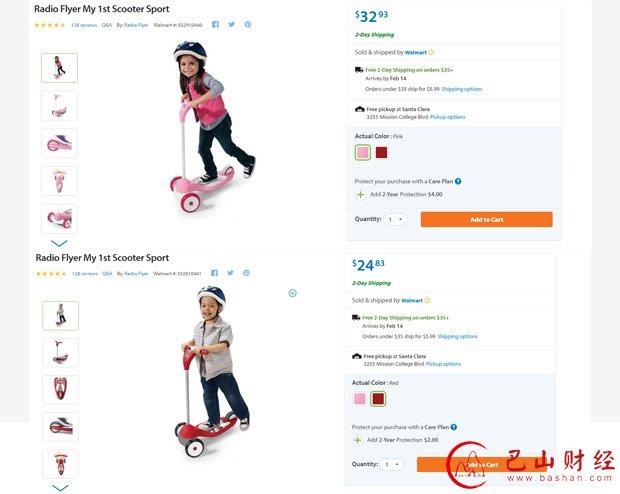Select red color swatch in pink listing

pos(381,153)
